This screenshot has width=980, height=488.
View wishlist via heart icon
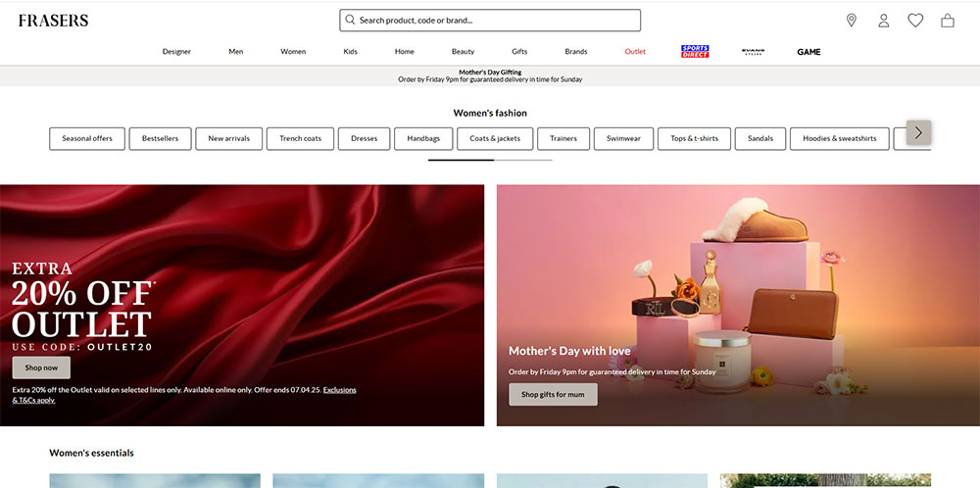pos(915,21)
